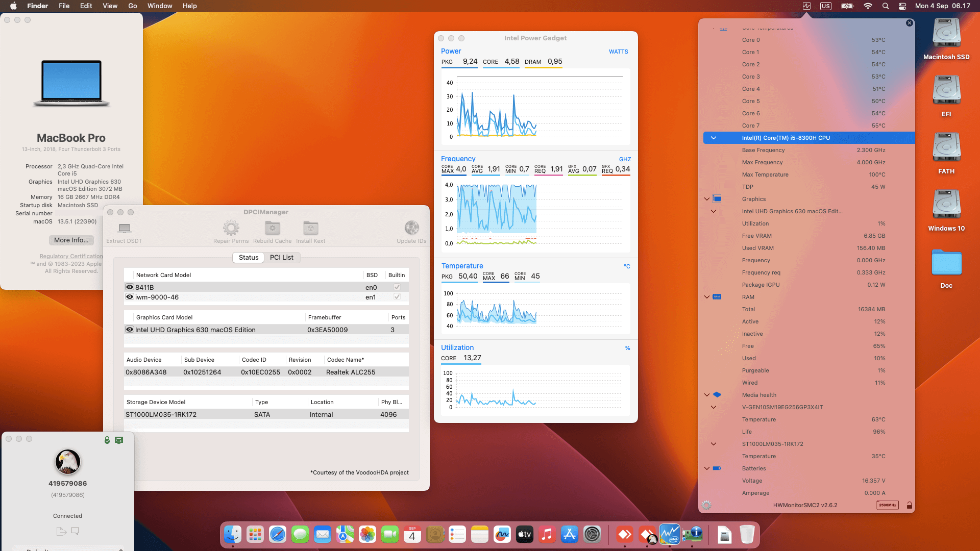
Task: Click the 2500MHz button in HWMonitorSMC2
Action: [888, 505]
